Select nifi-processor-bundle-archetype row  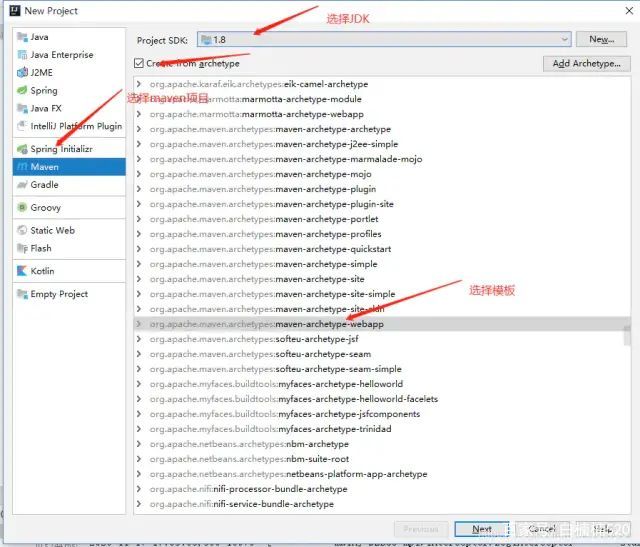coord(382,489)
